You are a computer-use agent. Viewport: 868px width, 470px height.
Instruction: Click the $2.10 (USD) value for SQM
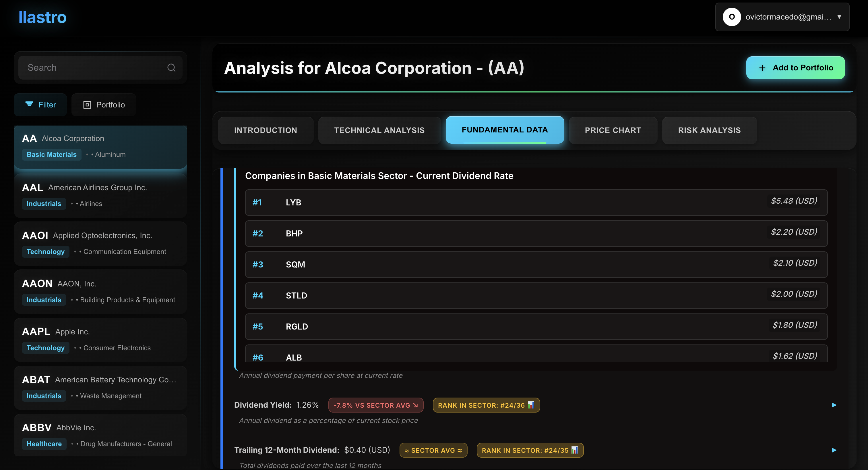click(795, 263)
